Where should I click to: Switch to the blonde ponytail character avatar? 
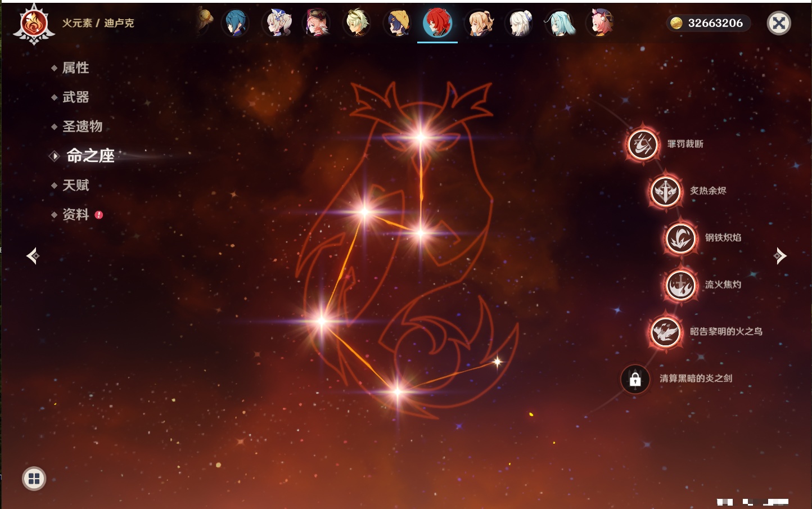pos(479,23)
